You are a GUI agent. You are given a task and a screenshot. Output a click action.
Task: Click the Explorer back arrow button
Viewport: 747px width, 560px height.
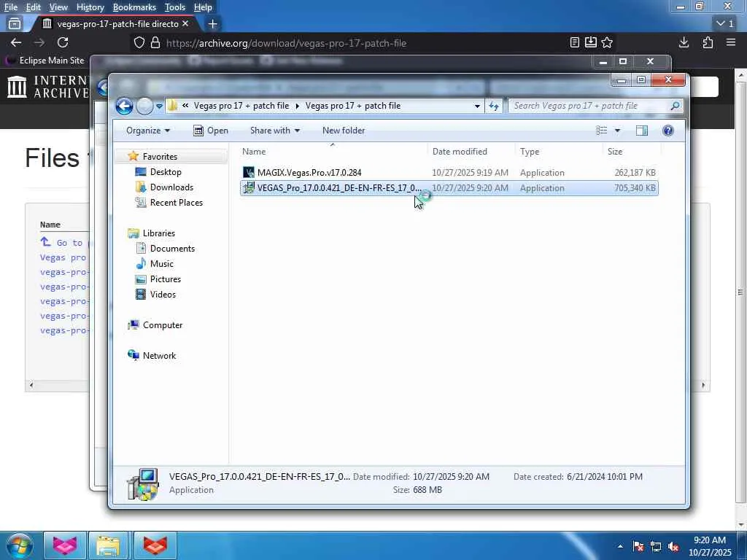(x=124, y=106)
